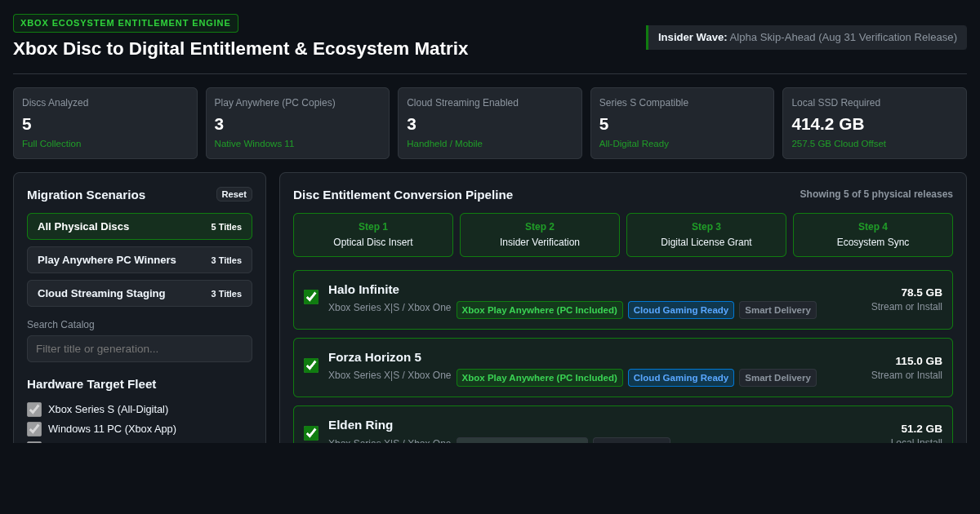Click the Full Collection subtext

(51, 144)
